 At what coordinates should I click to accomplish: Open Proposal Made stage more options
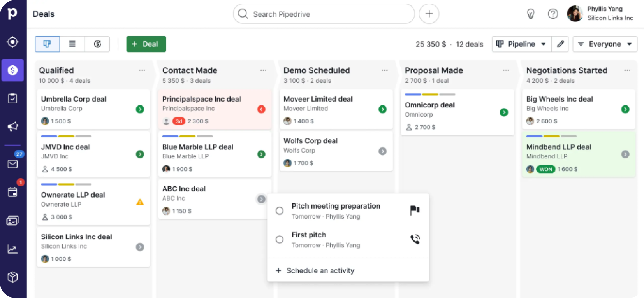coord(506,70)
